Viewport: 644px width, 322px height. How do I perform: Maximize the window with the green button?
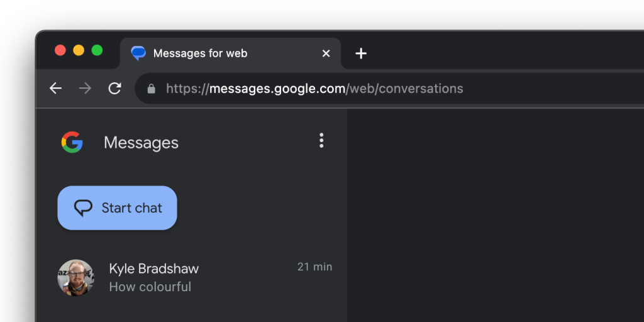click(x=97, y=50)
